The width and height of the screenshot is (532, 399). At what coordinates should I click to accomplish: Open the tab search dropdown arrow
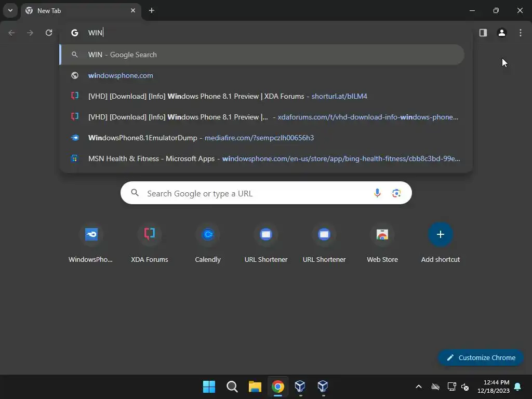[10, 10]
